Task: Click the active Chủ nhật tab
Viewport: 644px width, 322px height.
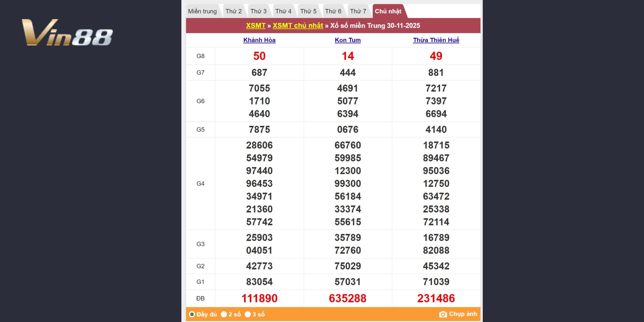Action: coord(388,11)
